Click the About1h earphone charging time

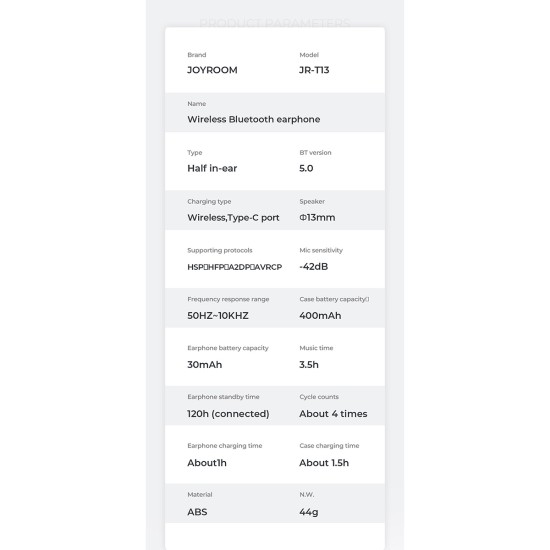click(207, 463)
